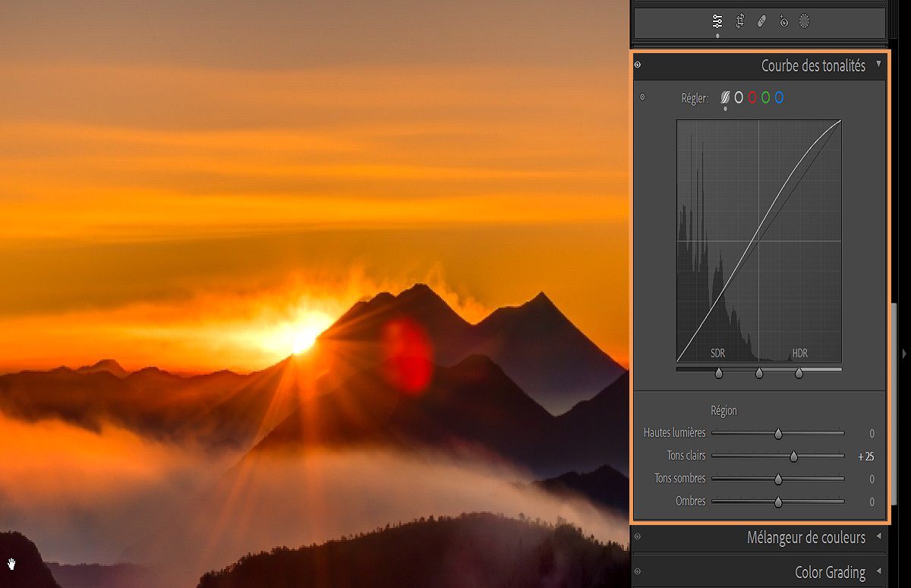This screenshot has height=588, width=911.
Task: Click the HDR label in the histogram
Action: [799, 354]
